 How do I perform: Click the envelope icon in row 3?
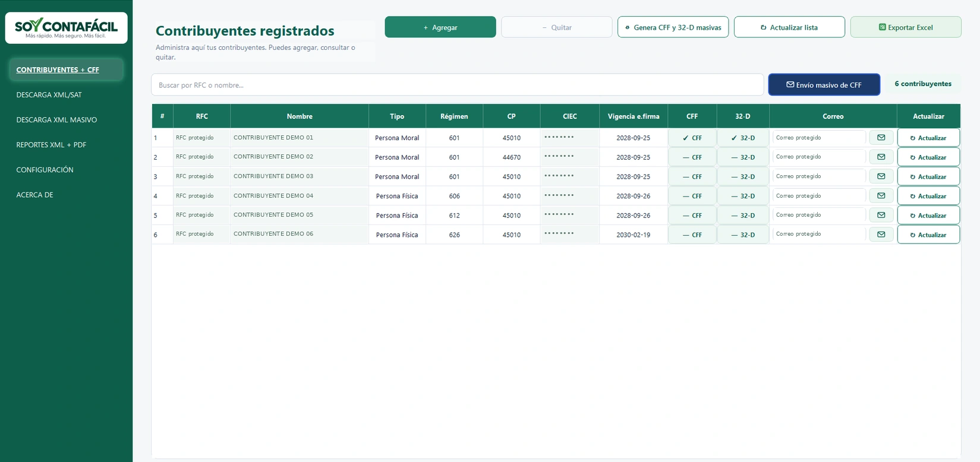(x=881, y=176)
